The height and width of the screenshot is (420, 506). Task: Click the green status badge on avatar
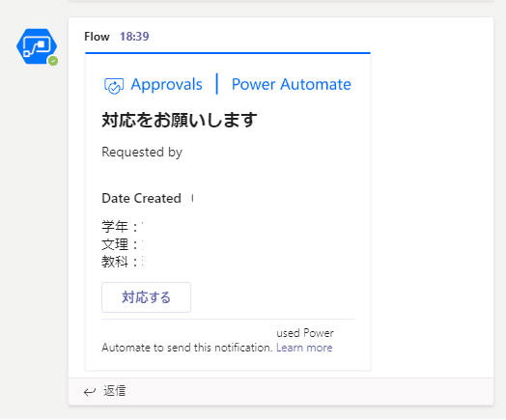53,61
